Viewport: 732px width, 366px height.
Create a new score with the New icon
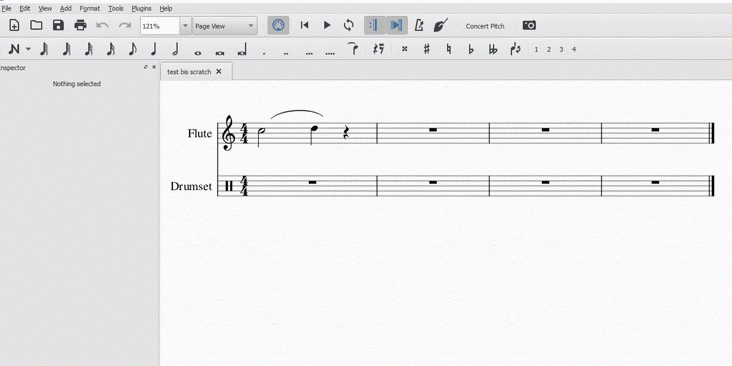[x=14, y=25]
